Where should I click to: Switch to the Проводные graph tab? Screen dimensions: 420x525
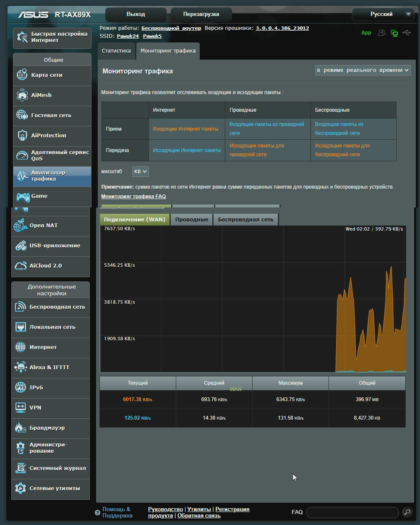(x=192, y=219)
